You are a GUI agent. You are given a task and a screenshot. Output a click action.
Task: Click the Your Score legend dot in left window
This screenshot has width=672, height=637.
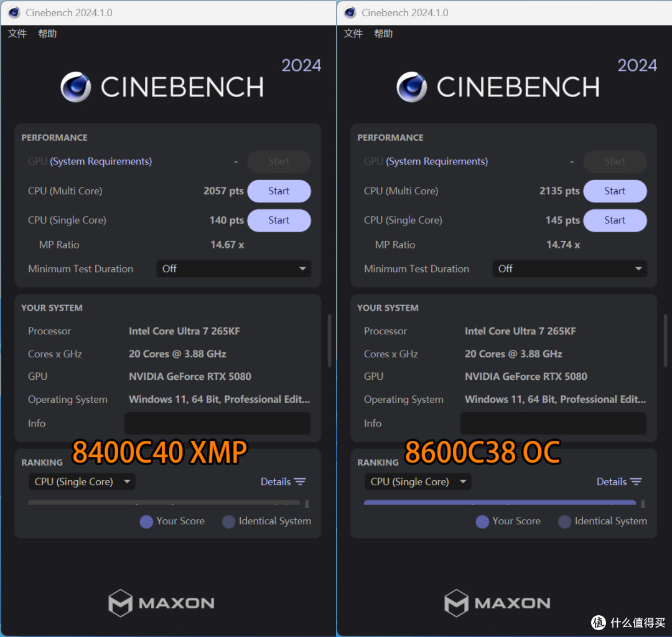tap(147, 522)
